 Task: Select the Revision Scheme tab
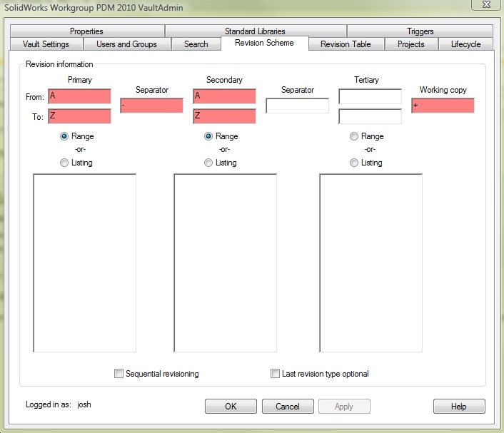pos(264,43)
